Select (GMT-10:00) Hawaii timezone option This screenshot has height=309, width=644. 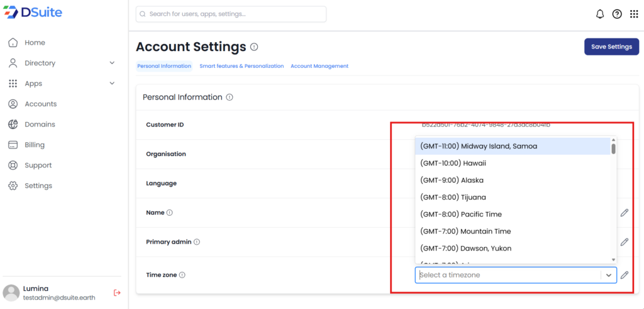453,163
